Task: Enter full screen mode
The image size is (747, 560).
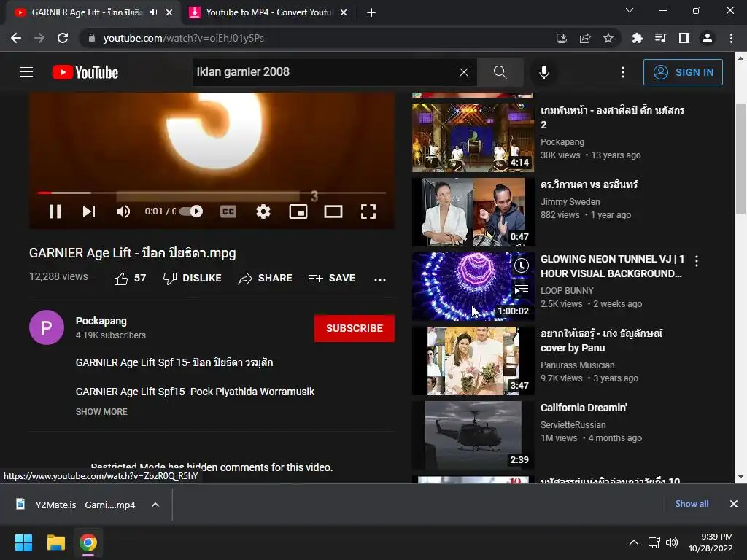Action: coord(368,211)
